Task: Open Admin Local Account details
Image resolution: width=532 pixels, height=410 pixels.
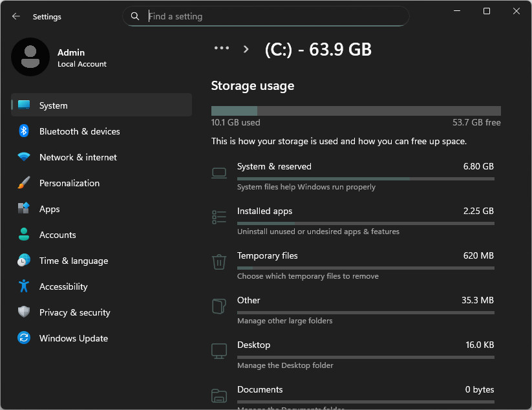Action: pyautogui.click(x=81, y=58)
